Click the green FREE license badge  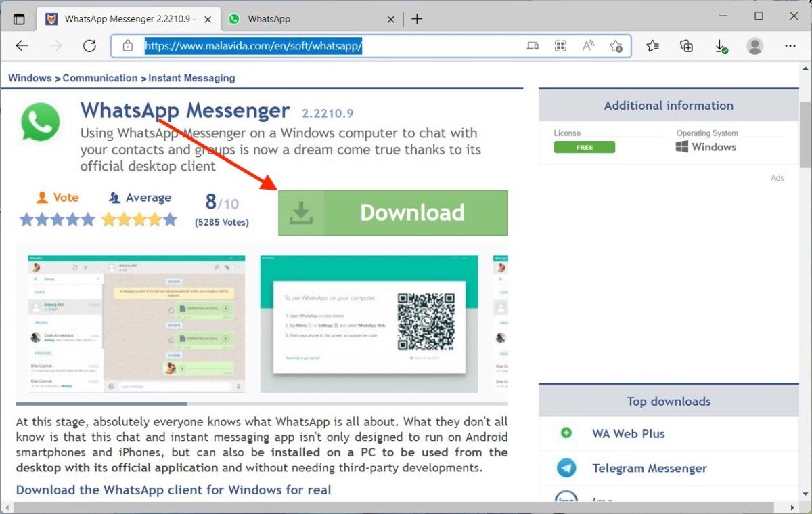pyautogui.click(x=584, y=147)
